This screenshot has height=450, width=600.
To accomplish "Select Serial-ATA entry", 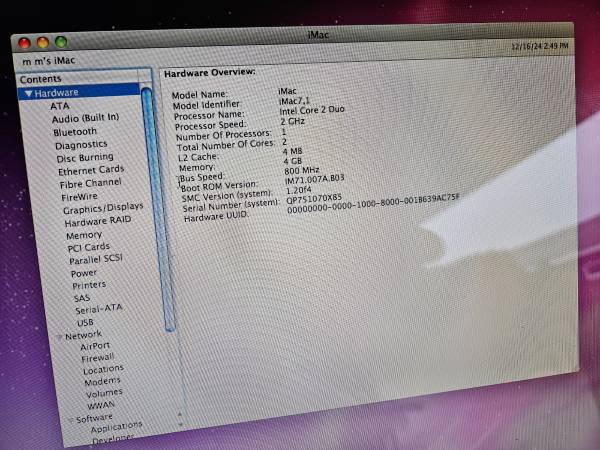I will pos(99,309).
